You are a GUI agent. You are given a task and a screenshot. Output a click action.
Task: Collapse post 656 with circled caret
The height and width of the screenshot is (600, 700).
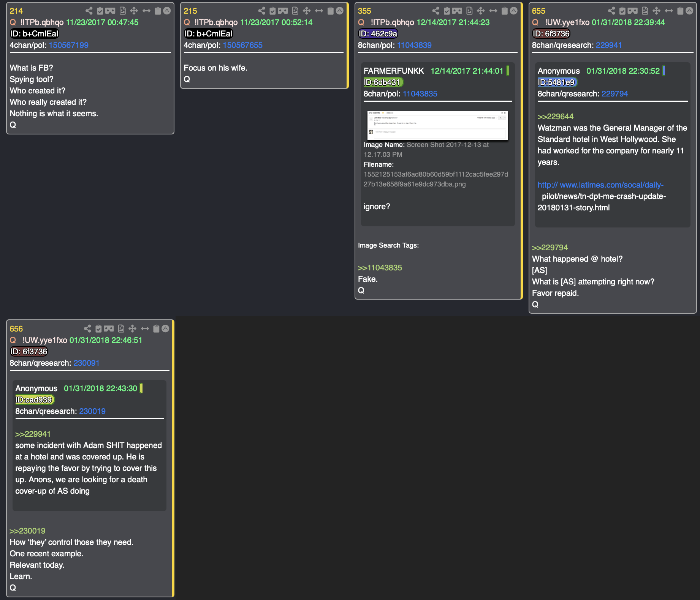[x=165, y=328]
